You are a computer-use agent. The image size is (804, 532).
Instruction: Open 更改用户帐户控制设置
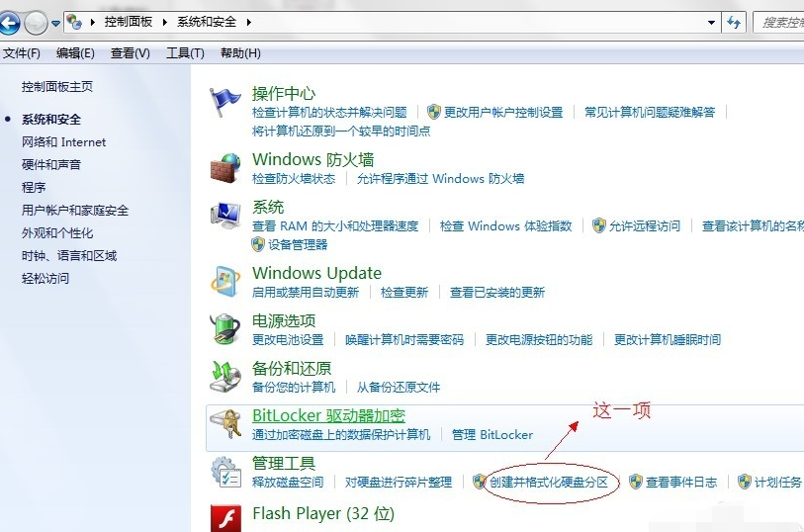(503, 113)
